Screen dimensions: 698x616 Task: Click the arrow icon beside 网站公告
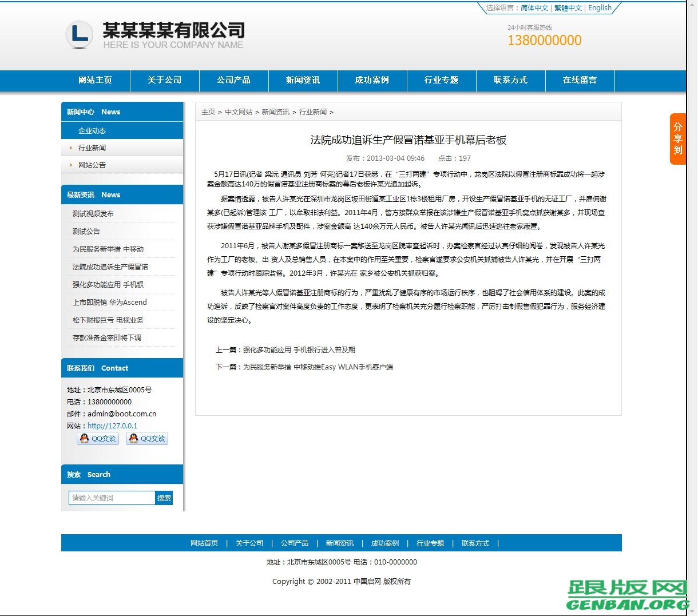[x=70, y=165]
